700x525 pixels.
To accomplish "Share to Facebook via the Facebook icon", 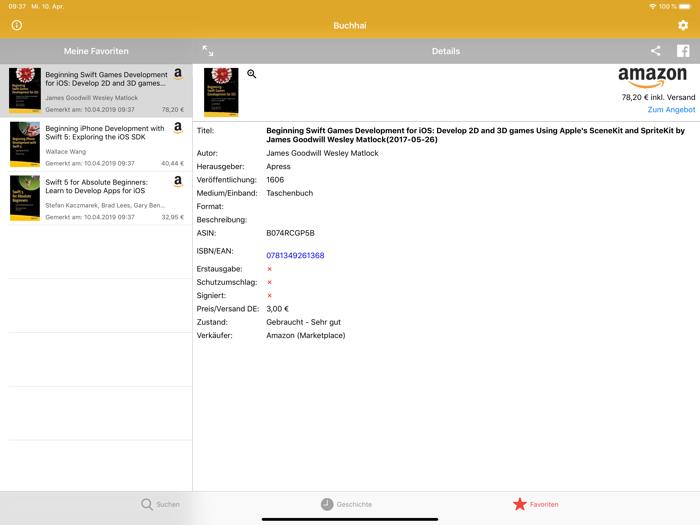I will 683,51.
